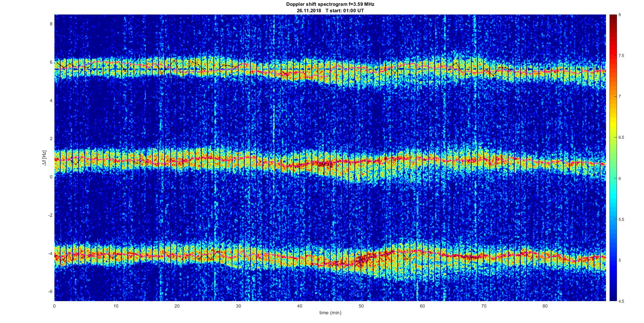Click the x-axis tick label '10'

[116, 306]
